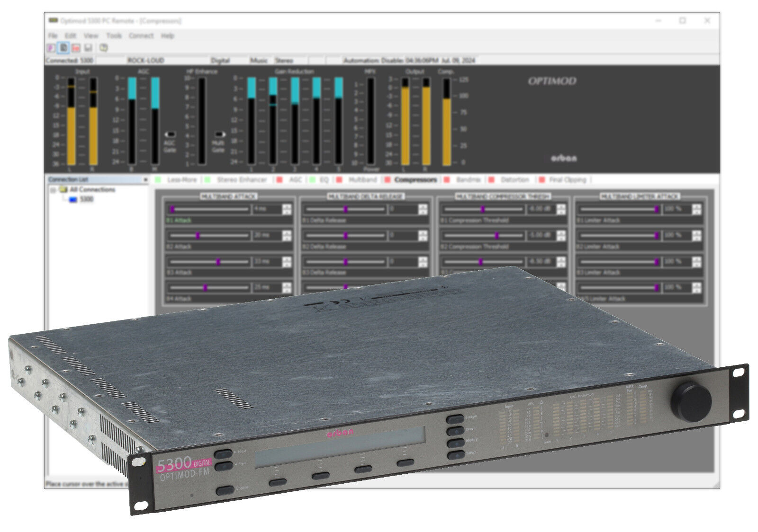Click the B1 Delta Release spinner arrows
Image resolution: width=758 pixels, height=532 pixels.
[x=423, y=209]
